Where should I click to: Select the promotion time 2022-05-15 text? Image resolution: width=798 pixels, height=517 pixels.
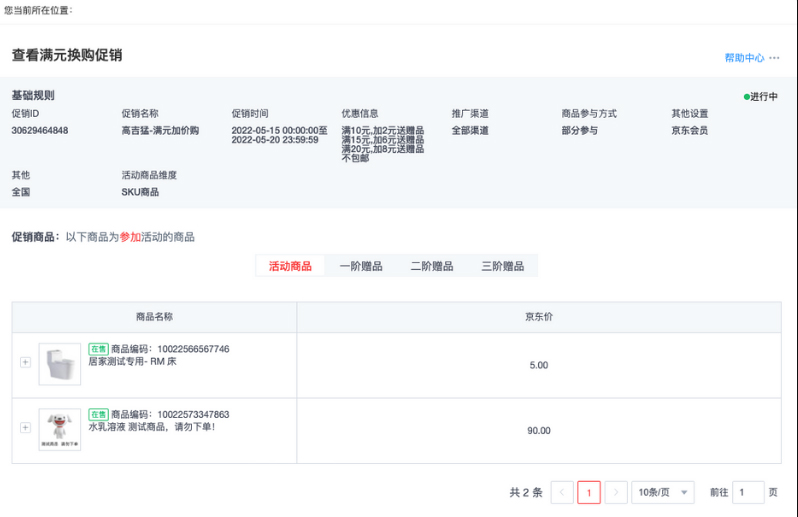(x=279, y=135)
